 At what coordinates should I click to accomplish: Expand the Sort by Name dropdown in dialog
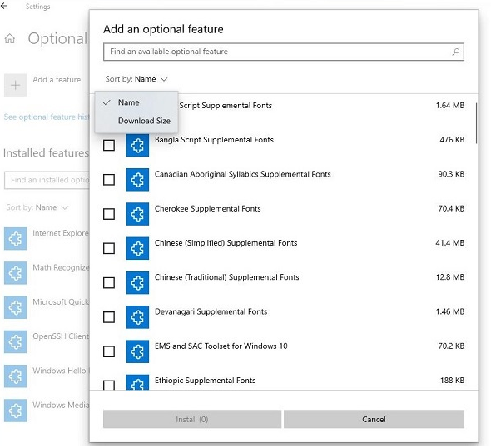pyautogui.click(x=136, y=79)
